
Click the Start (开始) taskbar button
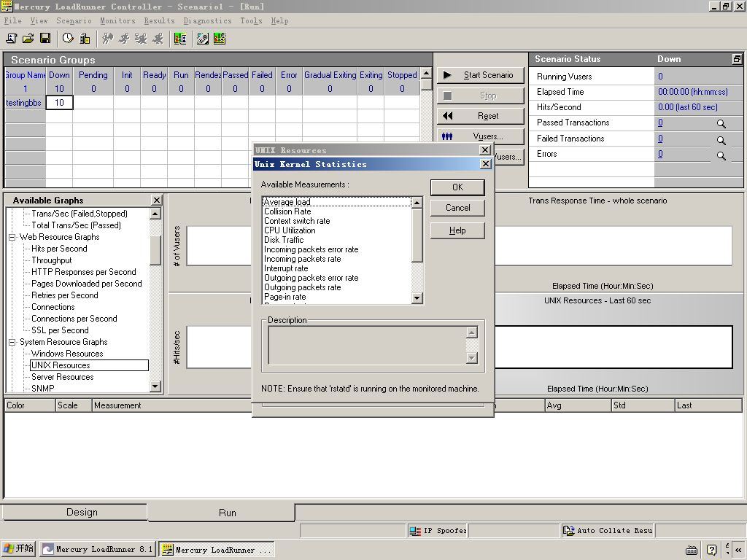(x=19, y=548)
